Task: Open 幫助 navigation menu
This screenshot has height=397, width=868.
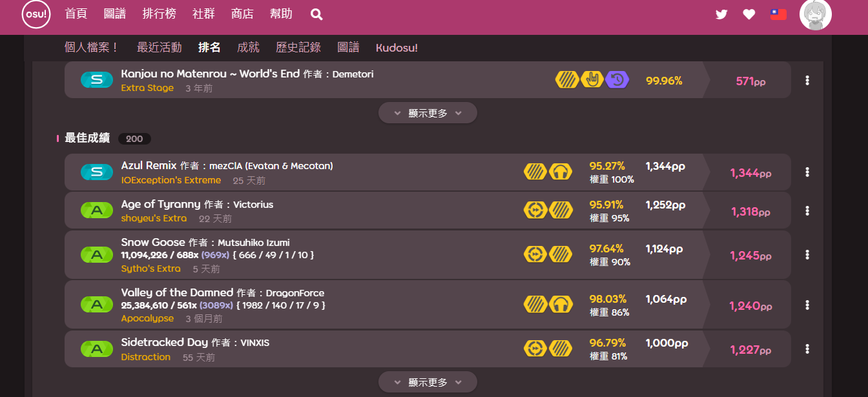Action: pos(281,14)
